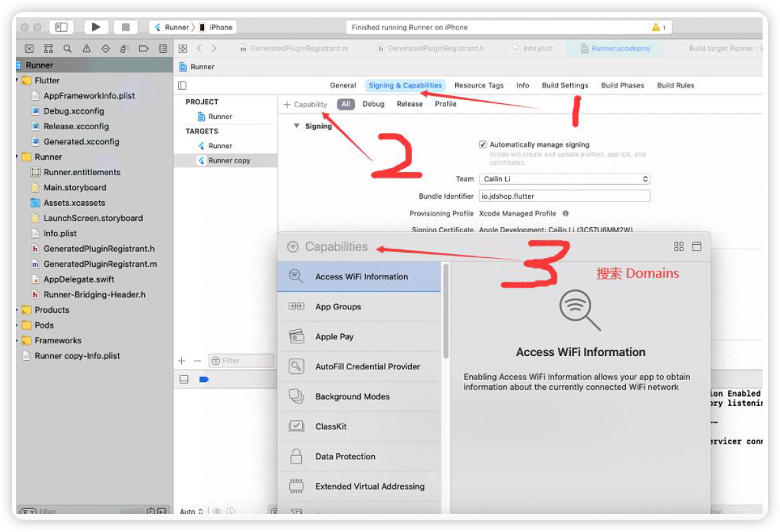This screenshot has height=532, width=780.
Task: Open the Signing & Capabilities tab
Action: pos(405,85)
